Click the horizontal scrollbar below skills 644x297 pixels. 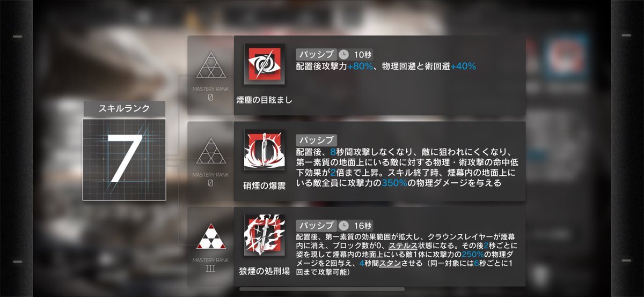click(314, 289)
